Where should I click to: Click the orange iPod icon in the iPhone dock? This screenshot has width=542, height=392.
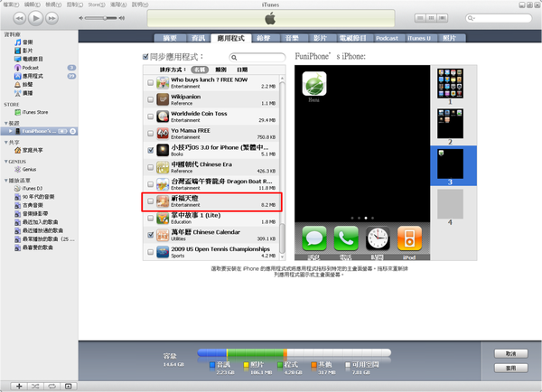pos(409,238)
